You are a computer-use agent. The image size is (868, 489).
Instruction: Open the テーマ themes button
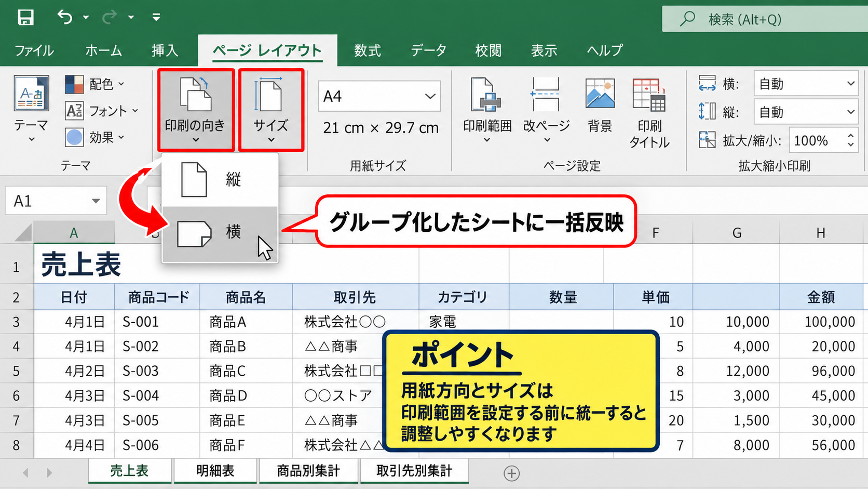point(31,108)
